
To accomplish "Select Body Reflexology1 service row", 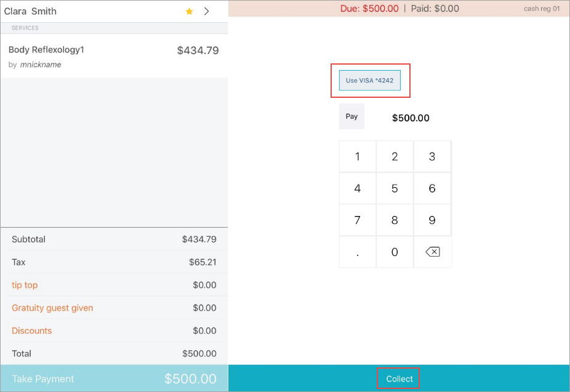I will click(x=114, y=57).
